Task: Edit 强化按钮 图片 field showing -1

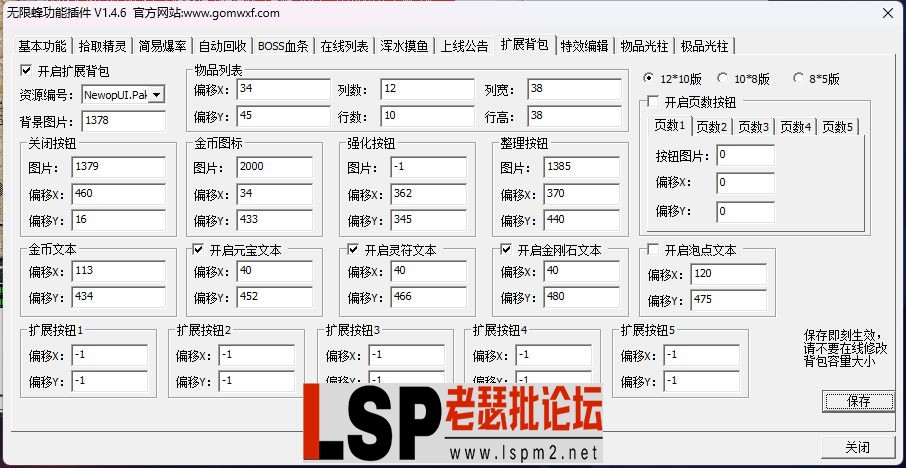Action: click(429, 168)
